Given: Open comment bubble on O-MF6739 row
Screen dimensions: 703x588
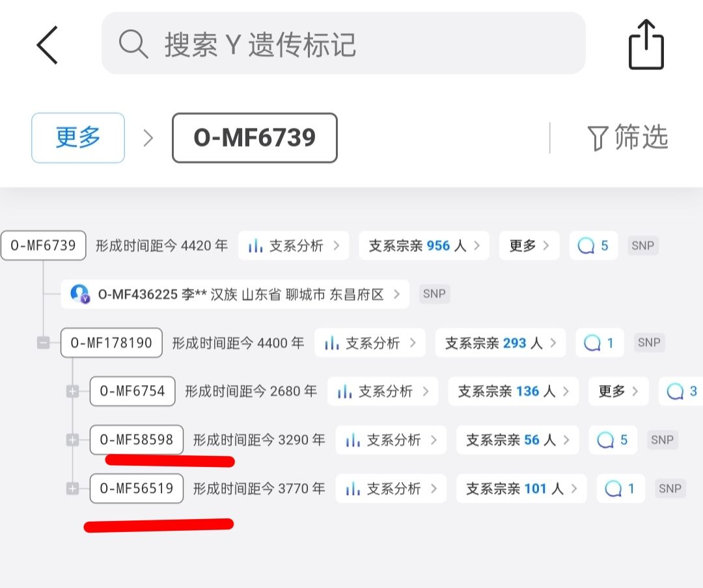Looking at the screenshot, I should [592, 246].
